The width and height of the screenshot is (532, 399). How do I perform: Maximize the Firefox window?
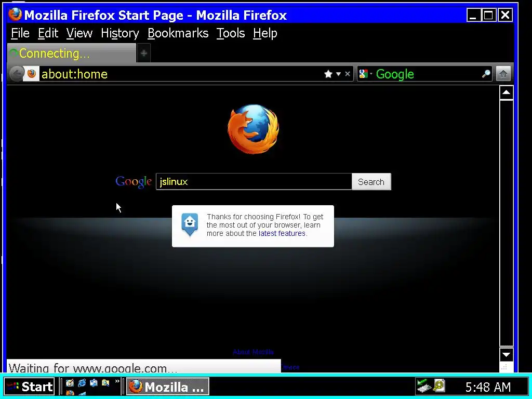point(488,15)
